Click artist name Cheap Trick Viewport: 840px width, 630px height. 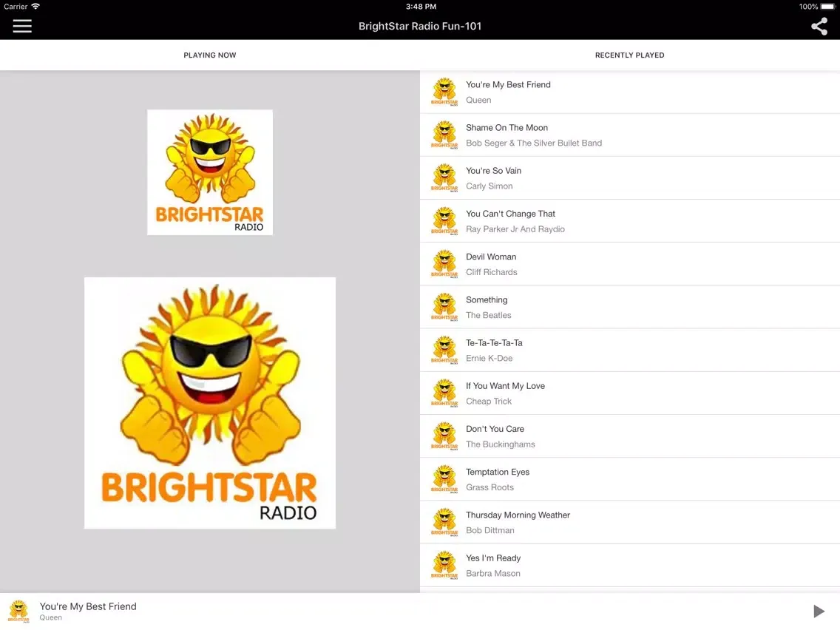[489, 402]
